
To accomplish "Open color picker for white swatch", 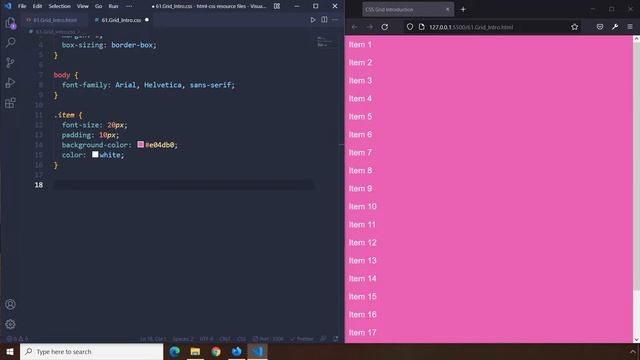I will [x=95, y=154].
